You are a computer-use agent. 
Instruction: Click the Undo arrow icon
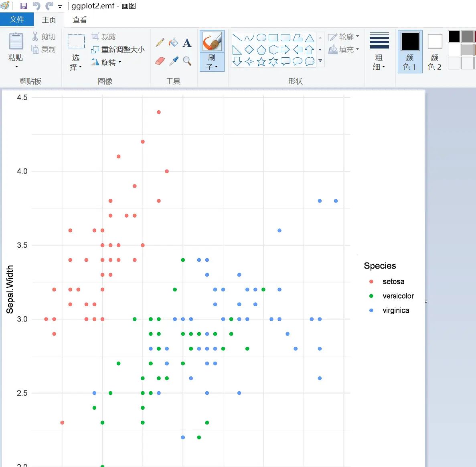(36, 6)
